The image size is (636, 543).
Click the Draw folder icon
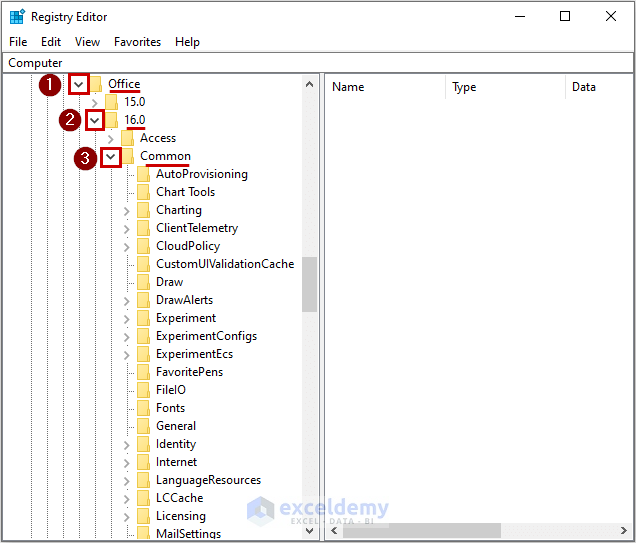[x=143, y=282]
